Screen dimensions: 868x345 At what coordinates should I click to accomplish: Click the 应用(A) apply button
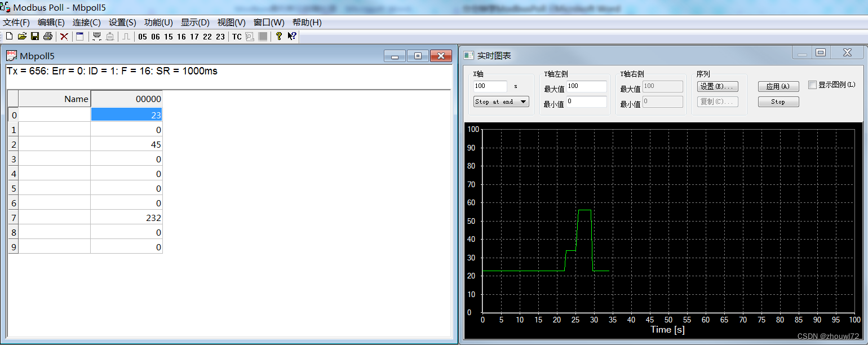tap(778, 86)
